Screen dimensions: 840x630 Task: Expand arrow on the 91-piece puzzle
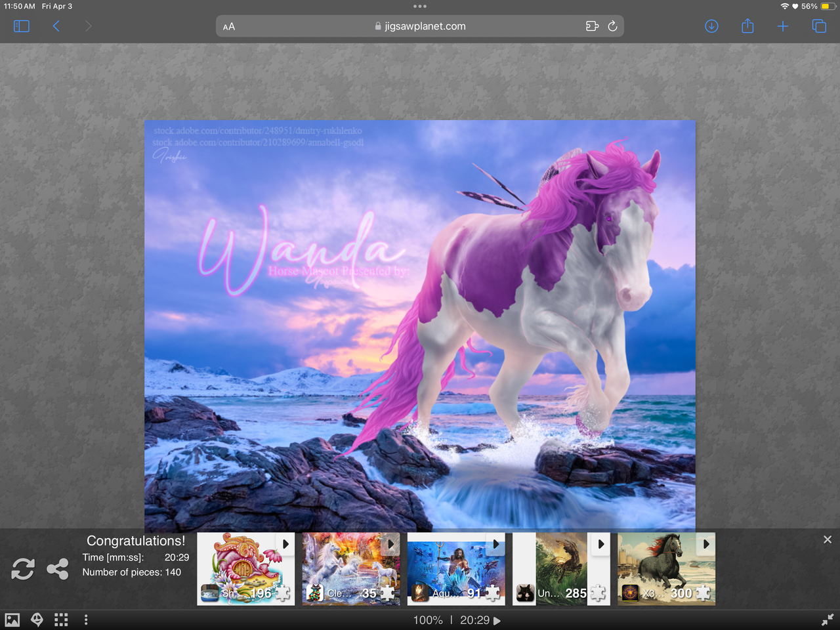pos(495,544)
